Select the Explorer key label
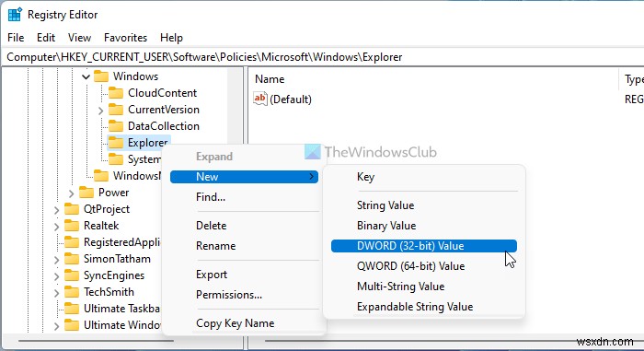Screen dimensions: 644x351 pyautogui.click(x=148, y=143)
